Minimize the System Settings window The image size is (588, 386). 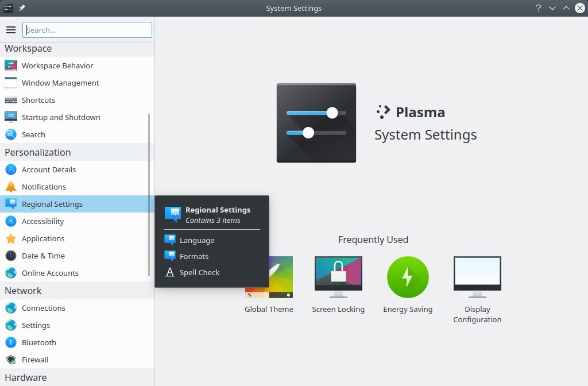tap(552, 8)
